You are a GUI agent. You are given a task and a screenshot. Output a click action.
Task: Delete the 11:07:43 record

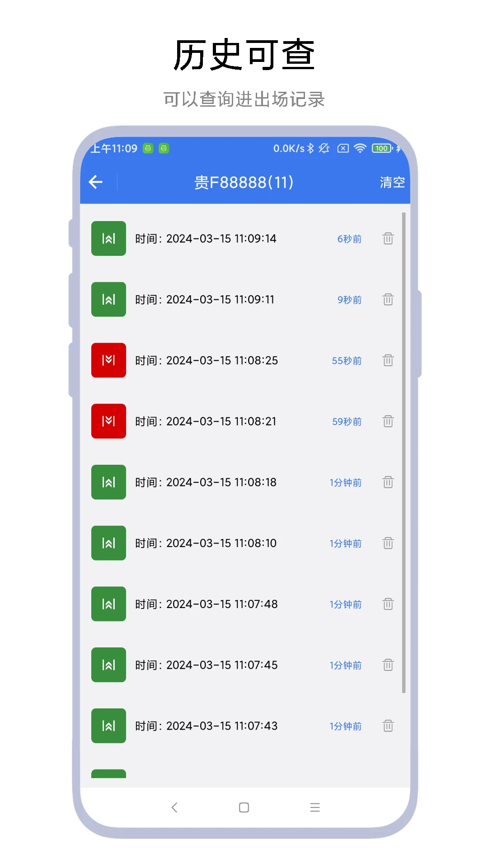[x=388, y=726]
